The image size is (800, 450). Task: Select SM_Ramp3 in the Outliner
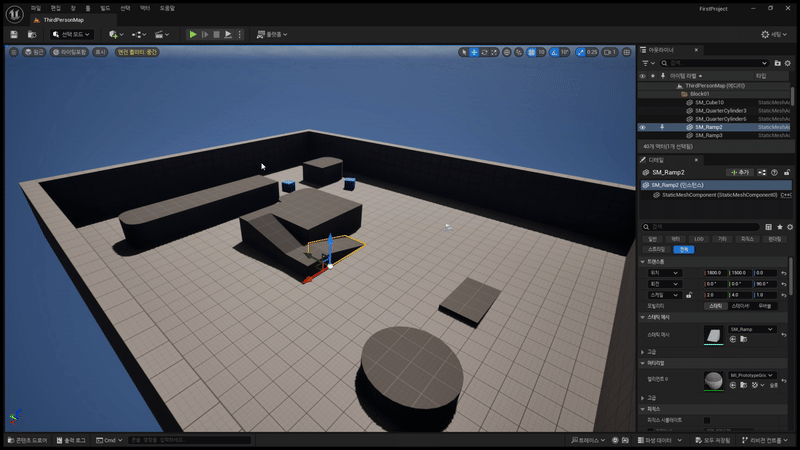[x=709, y=135]
